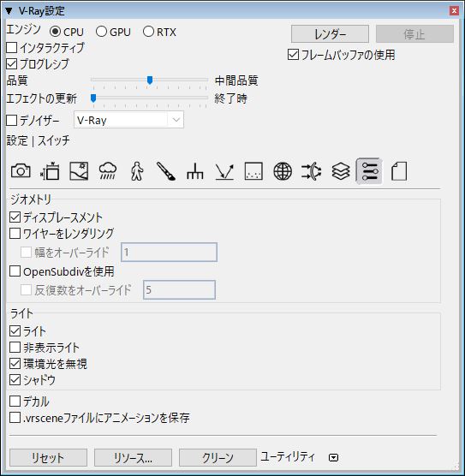The height and width of the screenshot is (476, 465).
Task: Select the globe icon tab
Action: [283, 171]
